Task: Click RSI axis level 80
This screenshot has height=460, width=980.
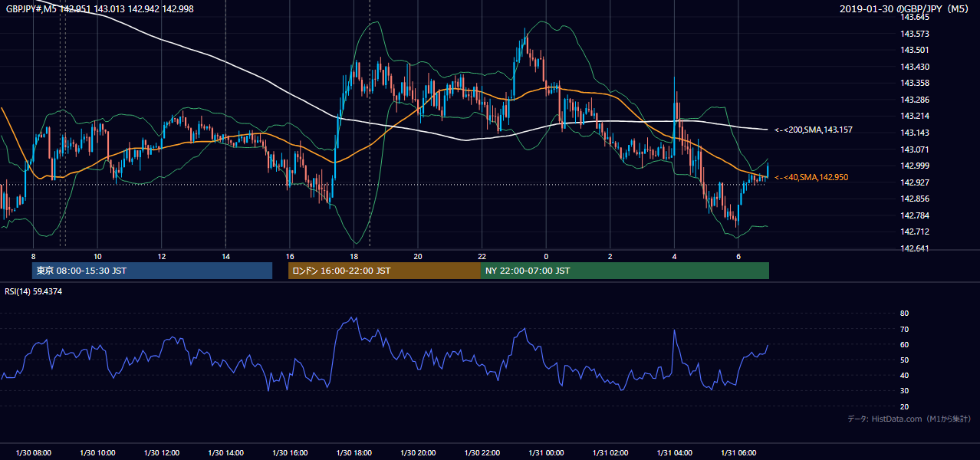Action: (x=904, y=314)
